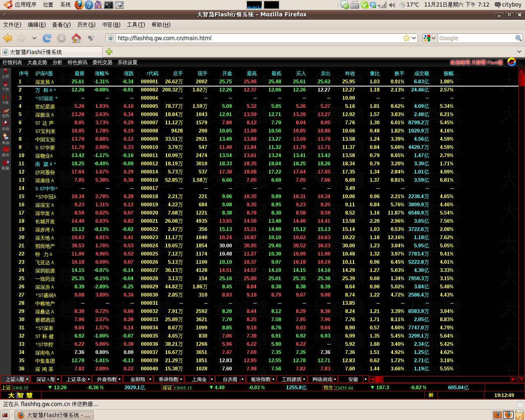Click the 上证 index value 3308.35
Image resolution: width=525 pixels, height=420 pixels.
pyautogui.click(x=20, y=388)
